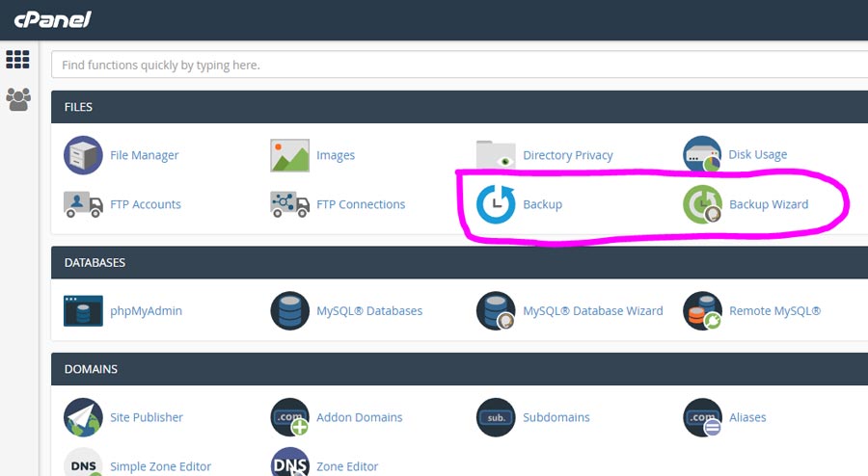Open User Manager people icon in sidebar

[18, 99]
